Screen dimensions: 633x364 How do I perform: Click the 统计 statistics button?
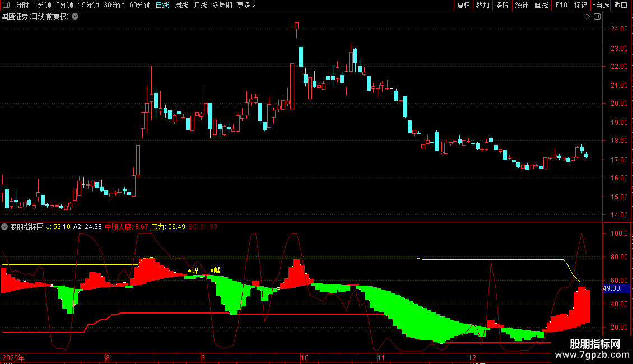521,5
